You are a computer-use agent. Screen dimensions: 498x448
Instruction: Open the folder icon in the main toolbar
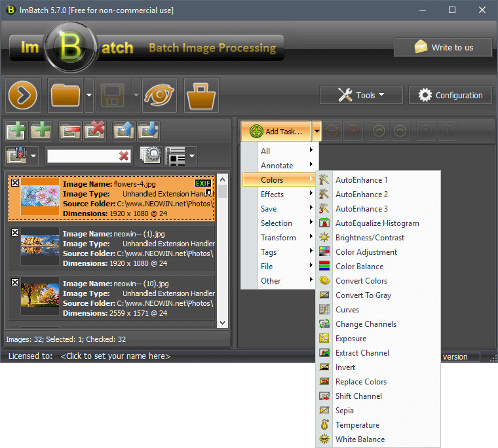coord(66,95)
